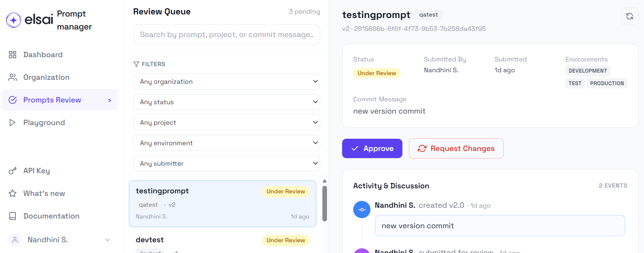The width and height of the screenshot is (644, 253).
Task: Click the review queue scrollbar
Action: [325, 203]
